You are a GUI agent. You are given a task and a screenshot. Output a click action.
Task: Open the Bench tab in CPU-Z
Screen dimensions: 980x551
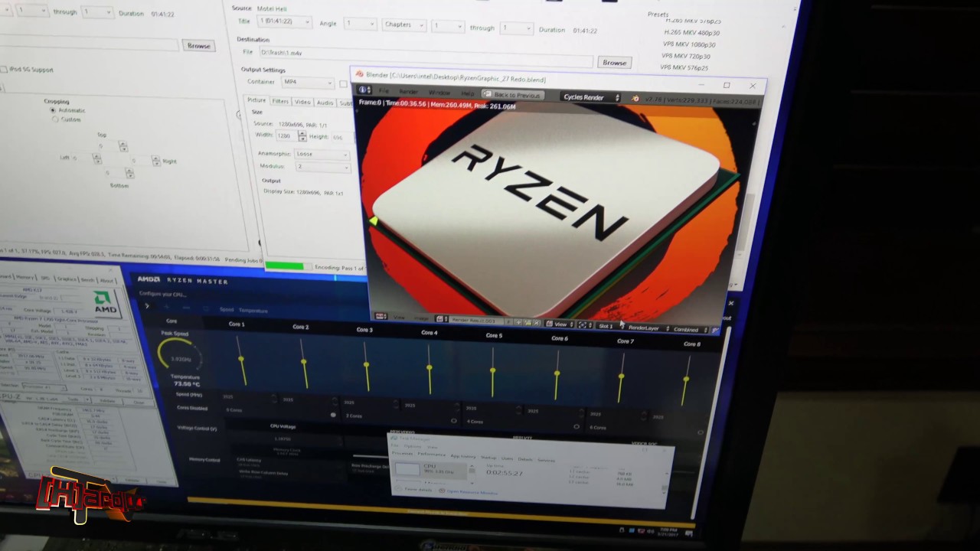87,280
